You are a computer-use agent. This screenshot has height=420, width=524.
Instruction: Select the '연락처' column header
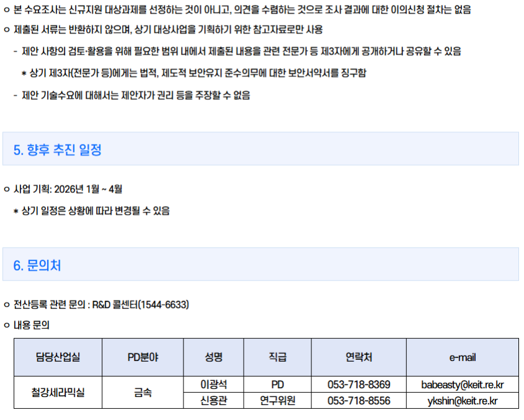pyautogui.click(x=358, y=357)
